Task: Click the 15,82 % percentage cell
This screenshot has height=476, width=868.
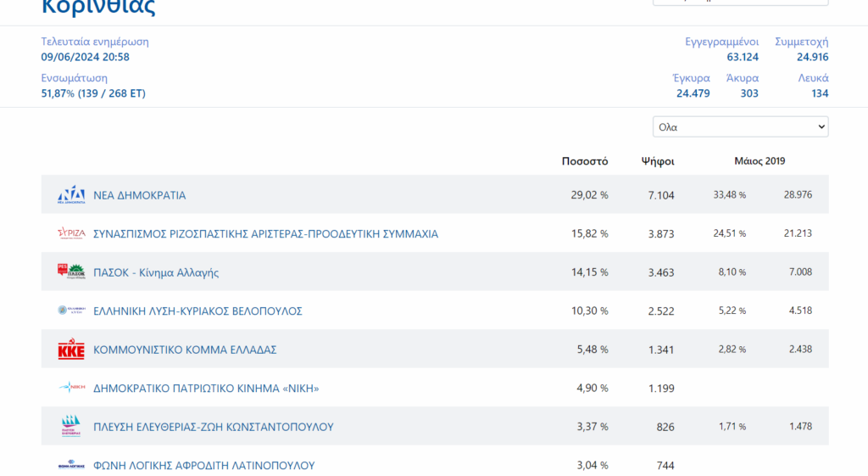Action: point(590,234)
